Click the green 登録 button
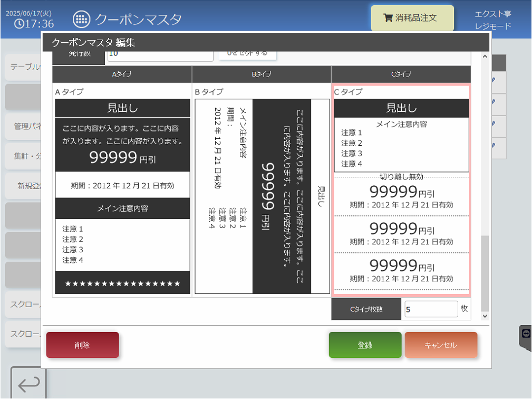532x399 pixels. tap(365, 345)
